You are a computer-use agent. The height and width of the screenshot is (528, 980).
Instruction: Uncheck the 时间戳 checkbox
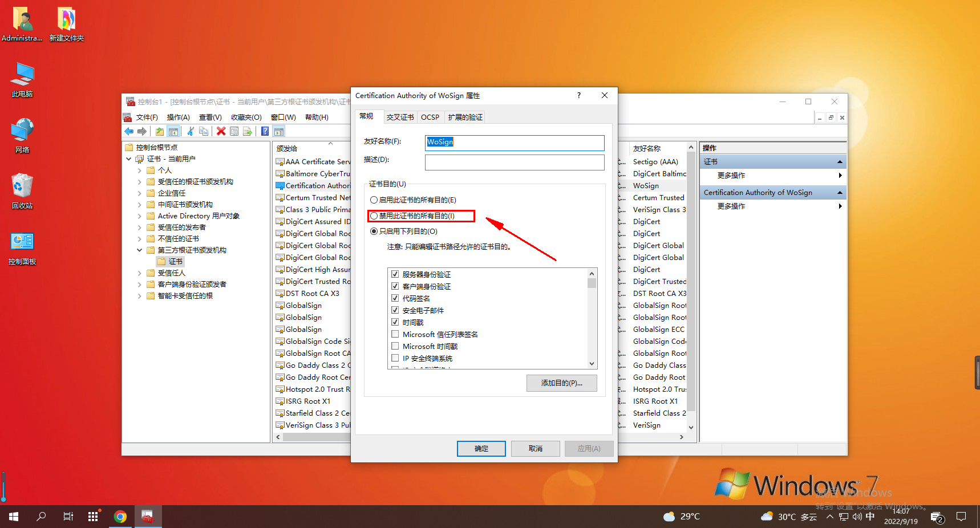(395, 322)
